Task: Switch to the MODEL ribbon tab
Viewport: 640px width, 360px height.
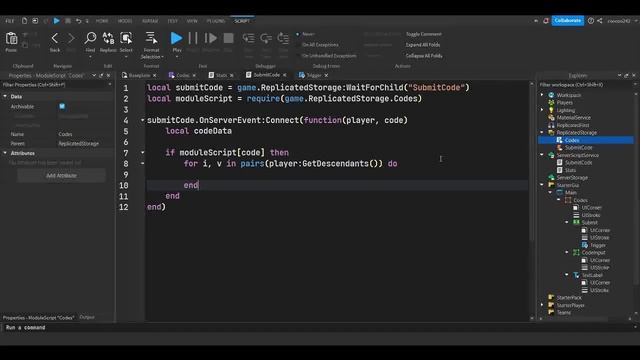Action: pyautogui.click(x=125, y=21)
